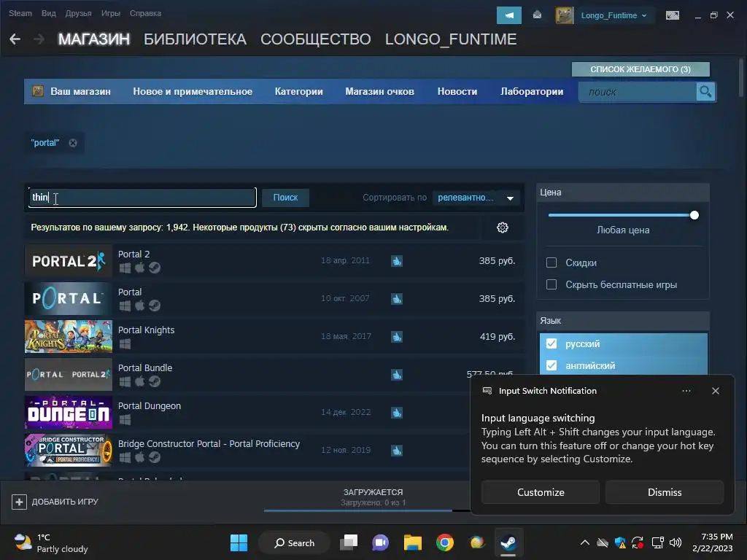The width and height of the screenshot is (747, 560).
Task: Open the Portal Dungeon thumbnail
Action: click(68, 413)
